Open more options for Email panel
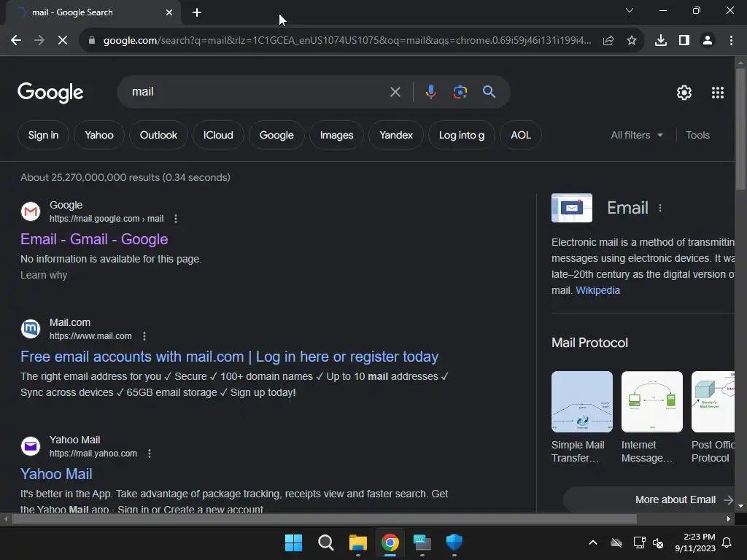This screenshot has height=560, width=747. 660,208
